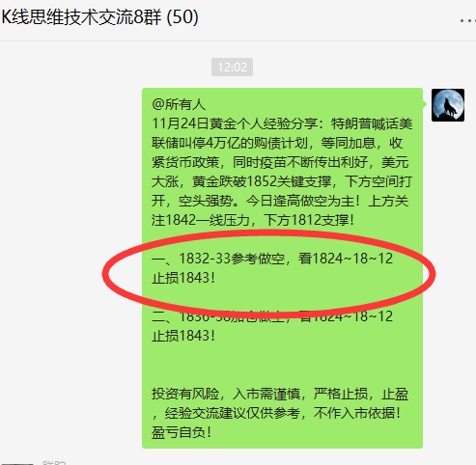This screenshot has width=476, height=465.
Task: Click the group title K线思维技术交流8群
Action: pyautogui.click(x=81, y=16)
